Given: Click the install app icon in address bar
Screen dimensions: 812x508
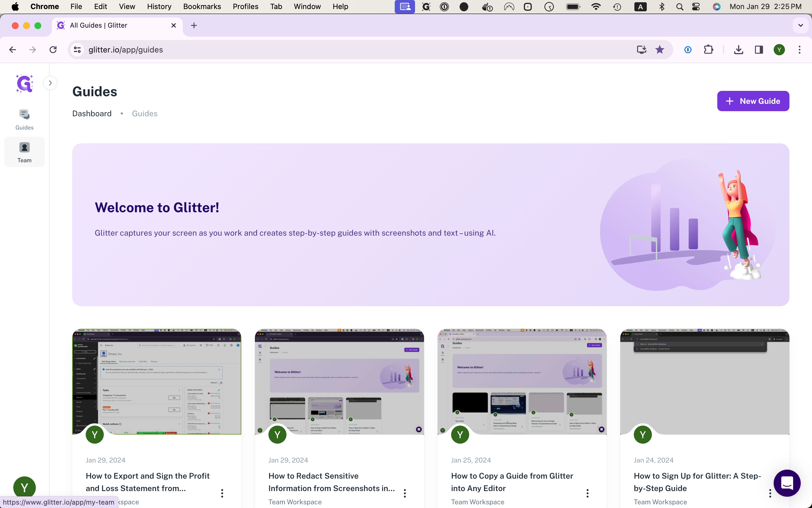Looking at the screenshot, I should (641, 50).
